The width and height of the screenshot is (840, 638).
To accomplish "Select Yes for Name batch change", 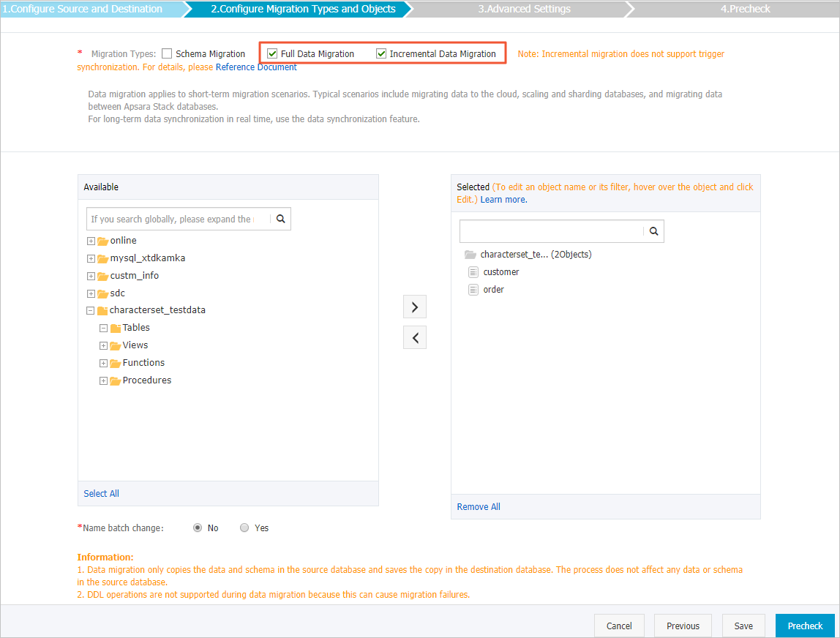I will 244,528.
